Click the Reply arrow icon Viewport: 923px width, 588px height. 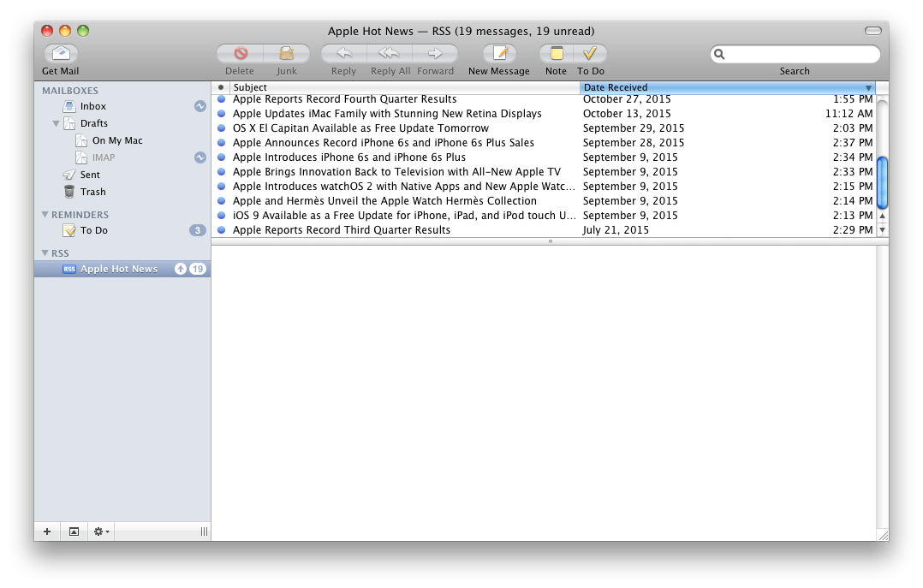(x=344, y=54)
